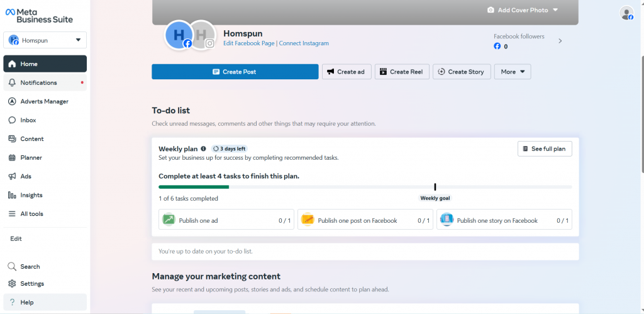Click the Help question mark icon
This screenshot has width=644, height=314.
coord(13,303)
